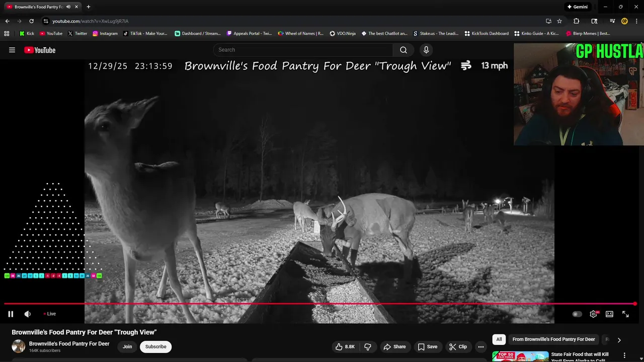644x362 pixels.
Task: Select the All filter chip
Action: tap(499, 339)
